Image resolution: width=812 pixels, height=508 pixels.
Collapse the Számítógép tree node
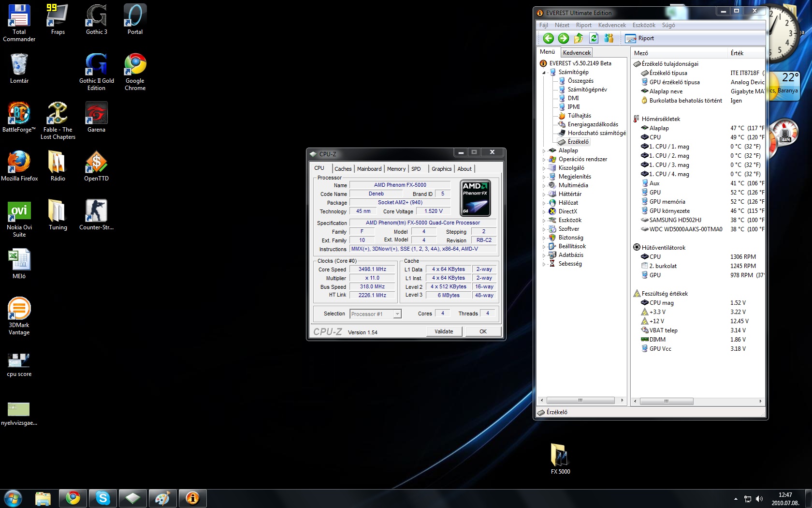click(x=544, y=73)
